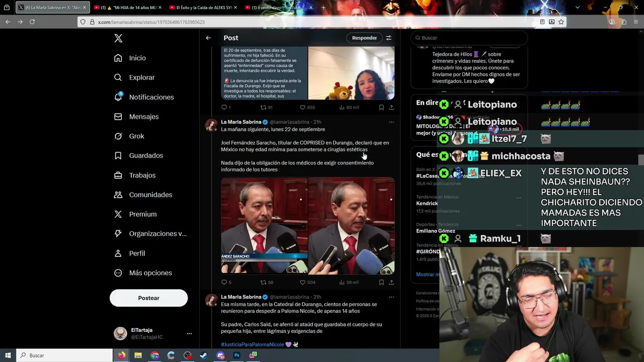This screenshot has width=644, height=362.
Task: Open Grok from the sidebar
Action: (129, 136)
